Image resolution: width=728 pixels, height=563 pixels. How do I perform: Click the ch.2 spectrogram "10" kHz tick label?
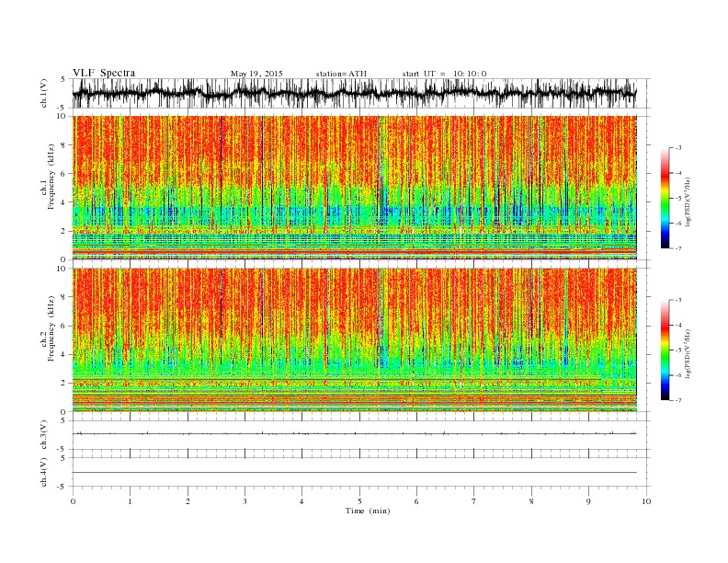(62, 269)
